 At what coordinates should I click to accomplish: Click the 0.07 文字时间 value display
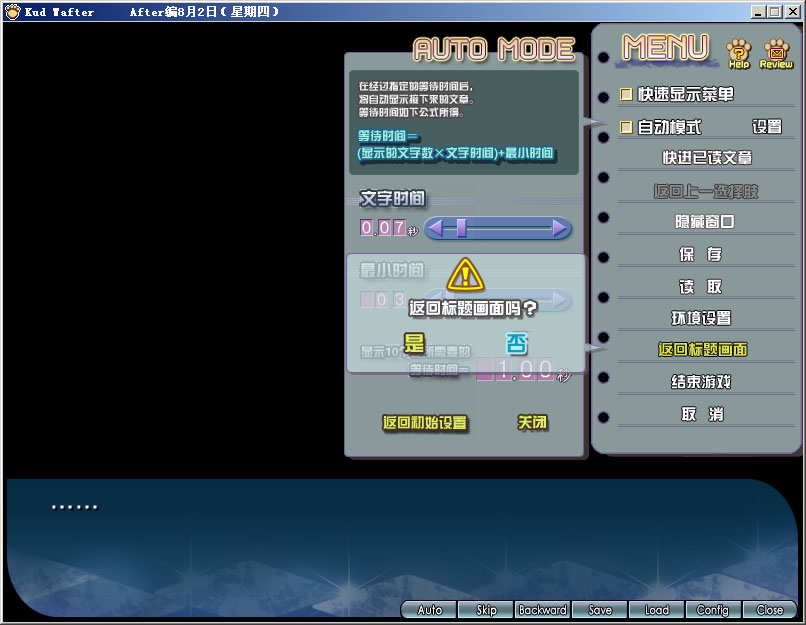click(x=383, y=228)
